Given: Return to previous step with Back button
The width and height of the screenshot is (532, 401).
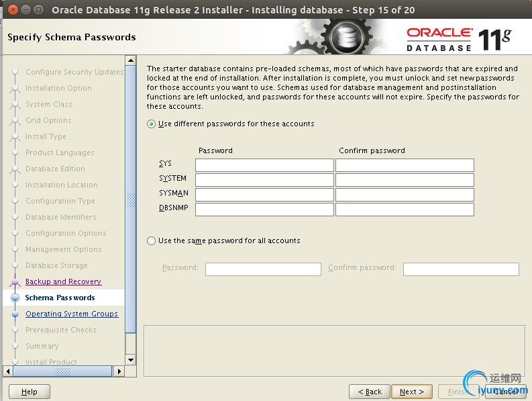Looking at the screenshot, I should pyautogui.click(x=370, y=392).
